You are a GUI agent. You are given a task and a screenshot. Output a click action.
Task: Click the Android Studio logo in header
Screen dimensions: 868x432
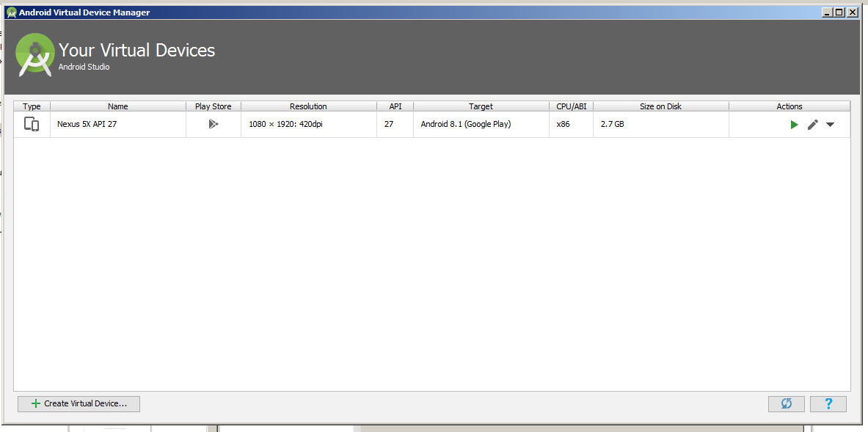coord(35,55)
